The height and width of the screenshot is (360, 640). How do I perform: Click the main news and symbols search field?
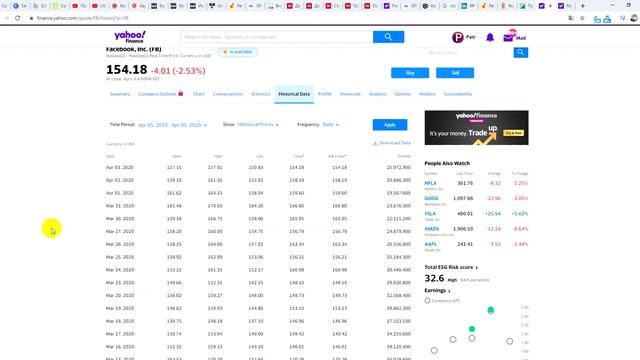point(277,37)
